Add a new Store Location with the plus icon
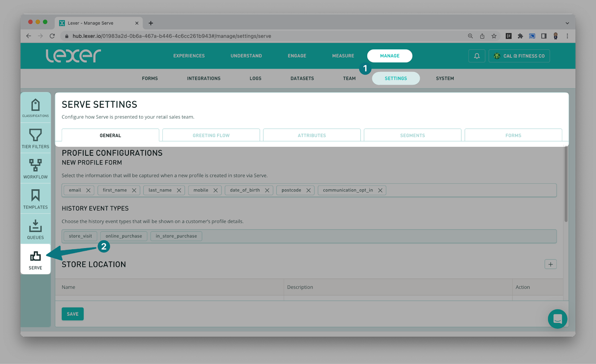 (551, 264)
